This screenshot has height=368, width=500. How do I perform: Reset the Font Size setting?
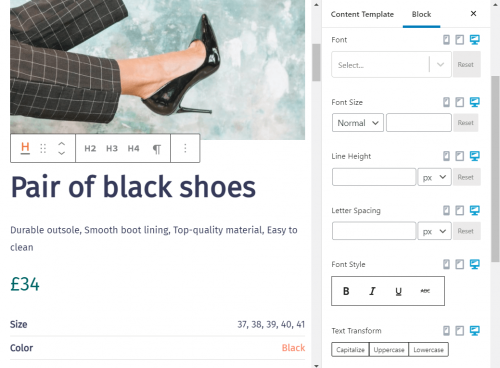click(466, 123)
